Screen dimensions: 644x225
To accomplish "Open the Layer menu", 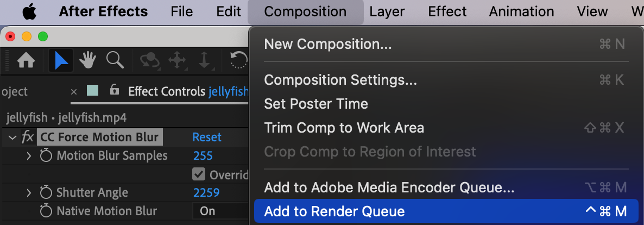I will (387, 11).
